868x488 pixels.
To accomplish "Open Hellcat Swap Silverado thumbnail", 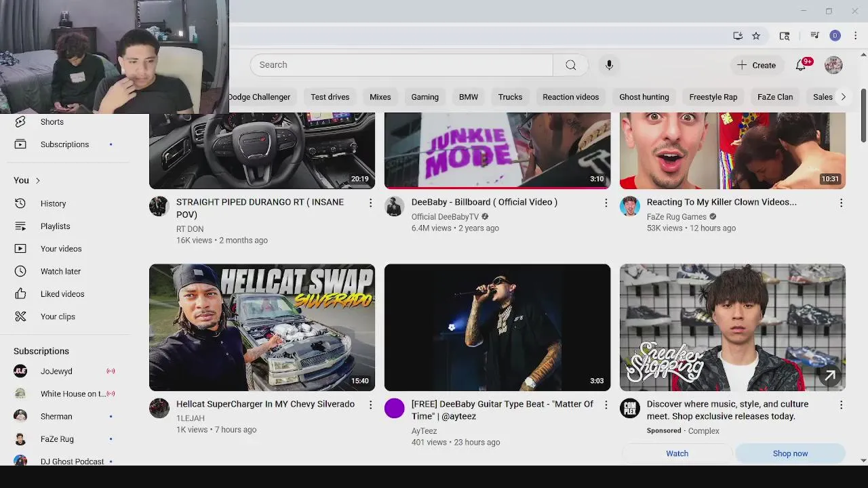I will [262, 327].
